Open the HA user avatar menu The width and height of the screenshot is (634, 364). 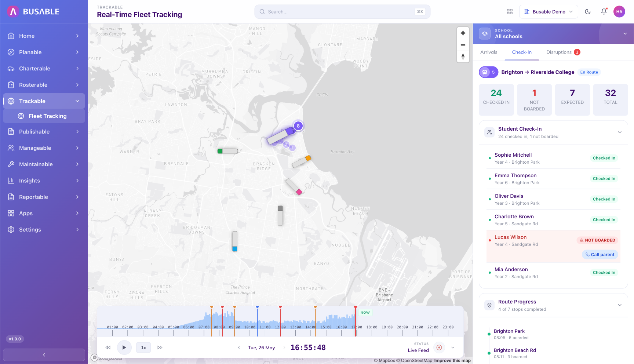tap(619, 12)
